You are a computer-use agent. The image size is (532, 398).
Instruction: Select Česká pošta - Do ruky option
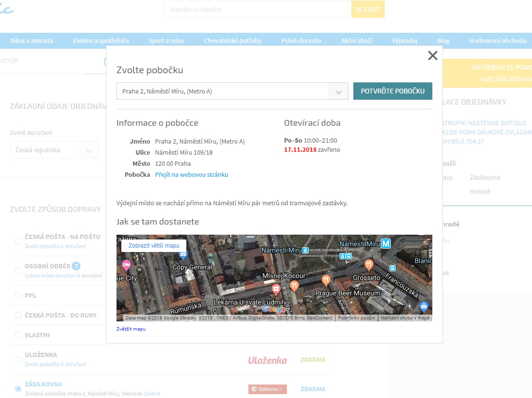click(x=18, y=315)
